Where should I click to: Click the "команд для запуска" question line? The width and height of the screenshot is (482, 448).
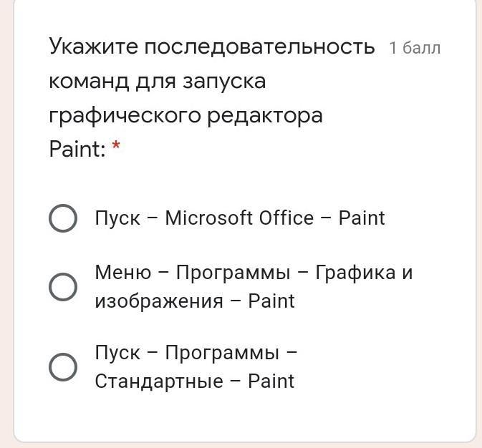tap(157, 81)
